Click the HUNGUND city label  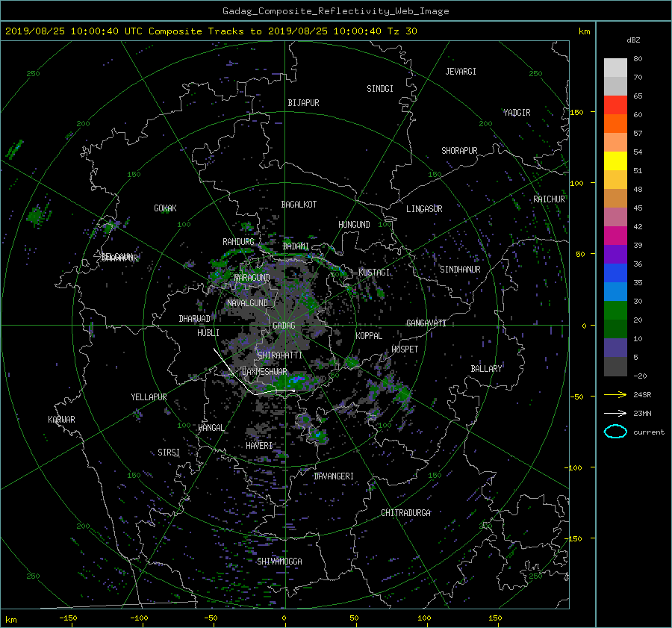click(x=354, y=225)
